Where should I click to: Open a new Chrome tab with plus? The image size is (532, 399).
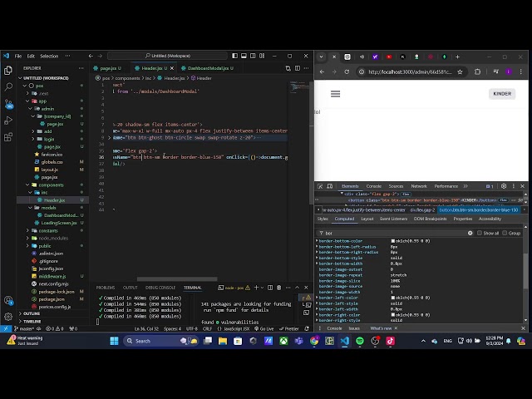click(457, 57)
